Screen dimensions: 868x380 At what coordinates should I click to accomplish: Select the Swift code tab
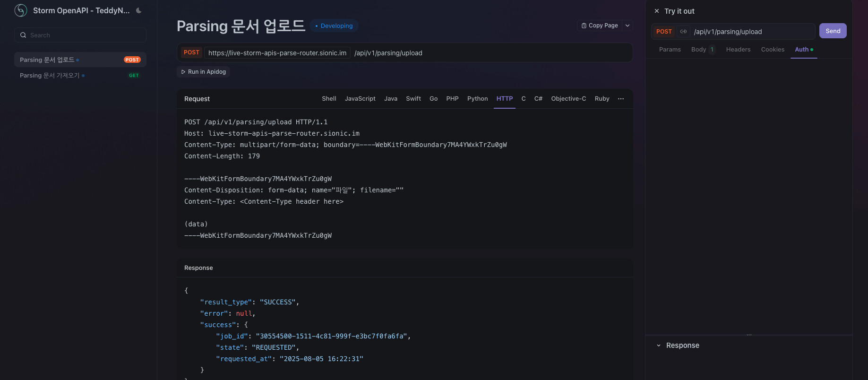[x=413, y=99]
